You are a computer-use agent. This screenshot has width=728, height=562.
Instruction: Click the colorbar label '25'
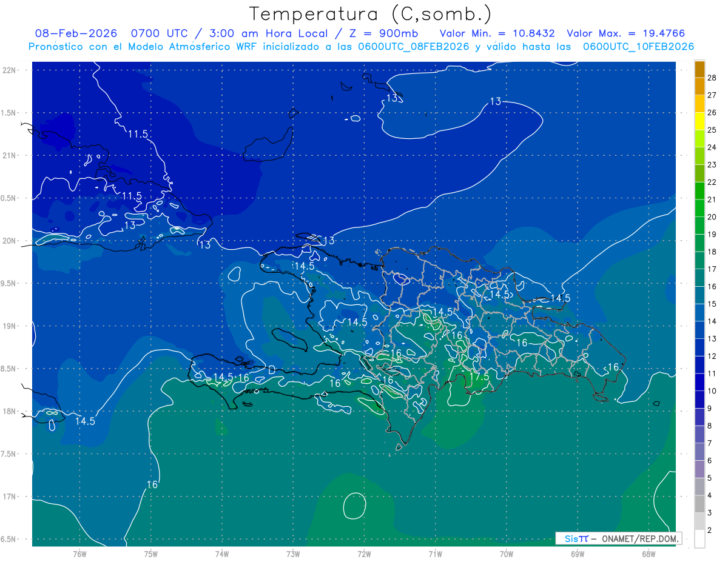(712, 130)
